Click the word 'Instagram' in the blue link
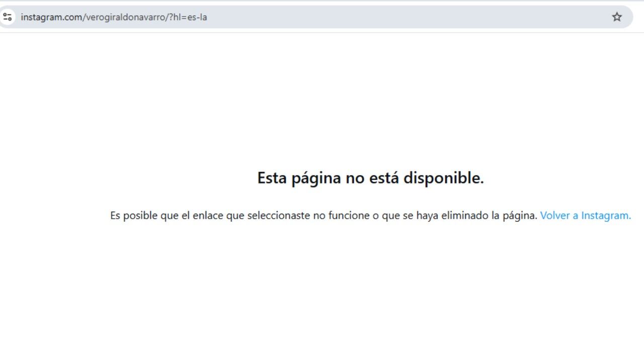Viewport: 644px width, 362px height. click(x=606, y=216)
